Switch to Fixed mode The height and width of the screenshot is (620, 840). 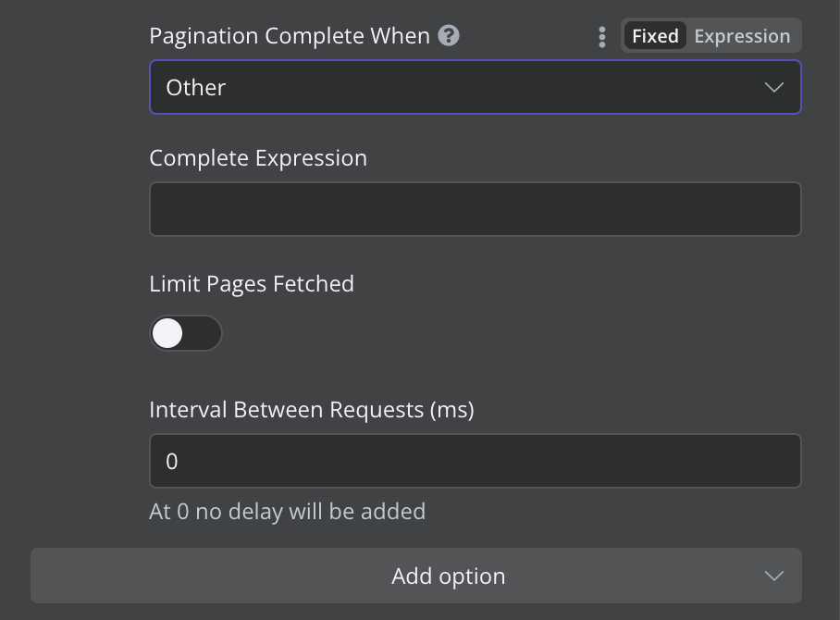[x=655, y=36]
